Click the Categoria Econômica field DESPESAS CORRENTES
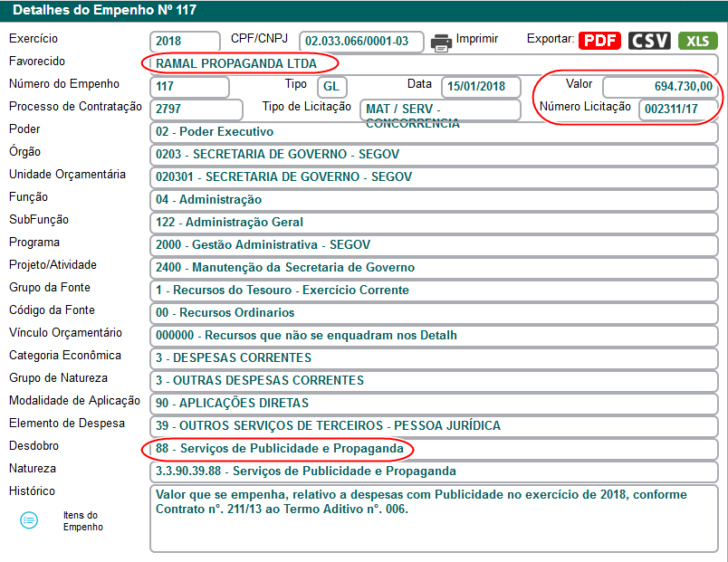728x562 pixels. point(434,358)
